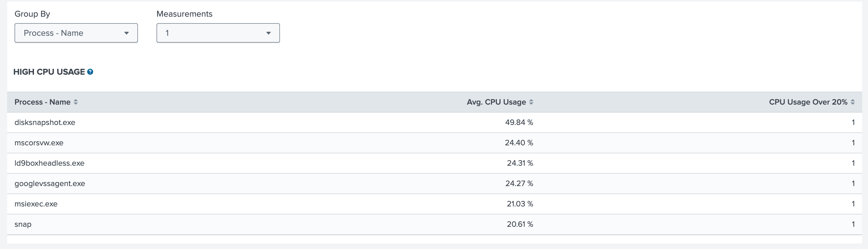Click the High CPU Usage help icon

(x=90, y=72)
